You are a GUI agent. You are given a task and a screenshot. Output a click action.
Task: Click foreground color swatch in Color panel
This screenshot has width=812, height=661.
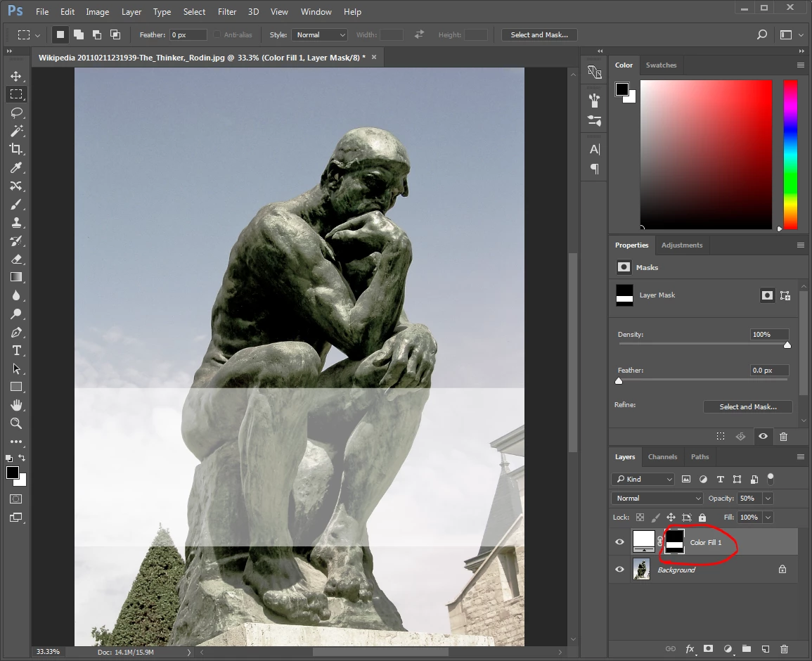[622, 89]
